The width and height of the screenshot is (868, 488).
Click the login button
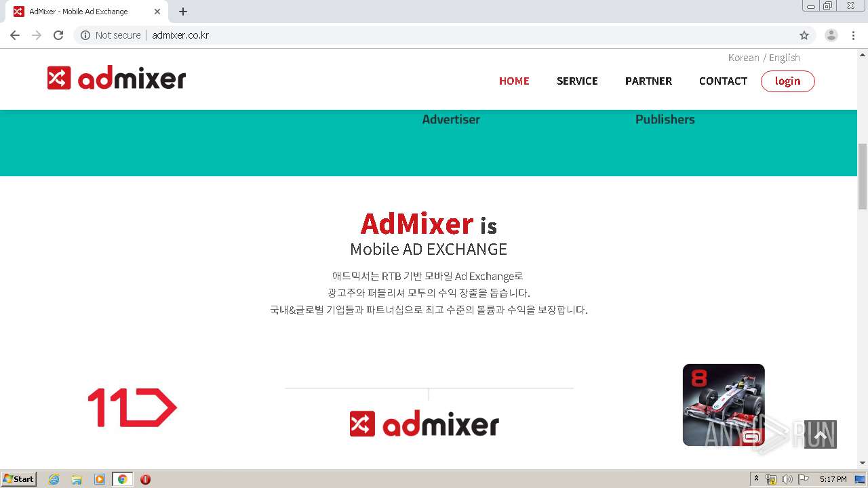pyautogui.click(x=787, y=81)
